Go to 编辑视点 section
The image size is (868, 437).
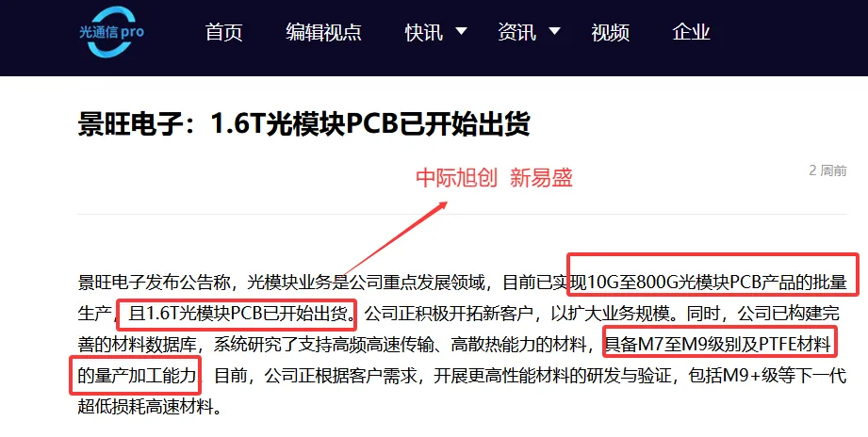click(324, 32)
